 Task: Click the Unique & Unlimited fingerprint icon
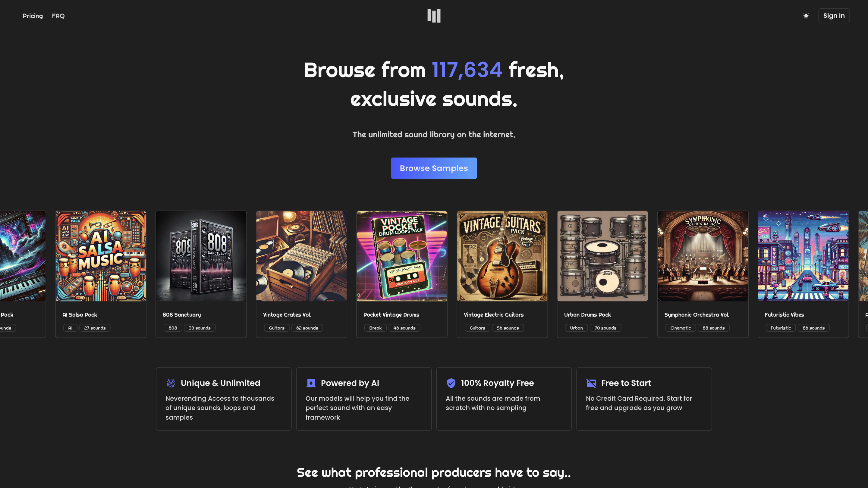pos(171,383)
